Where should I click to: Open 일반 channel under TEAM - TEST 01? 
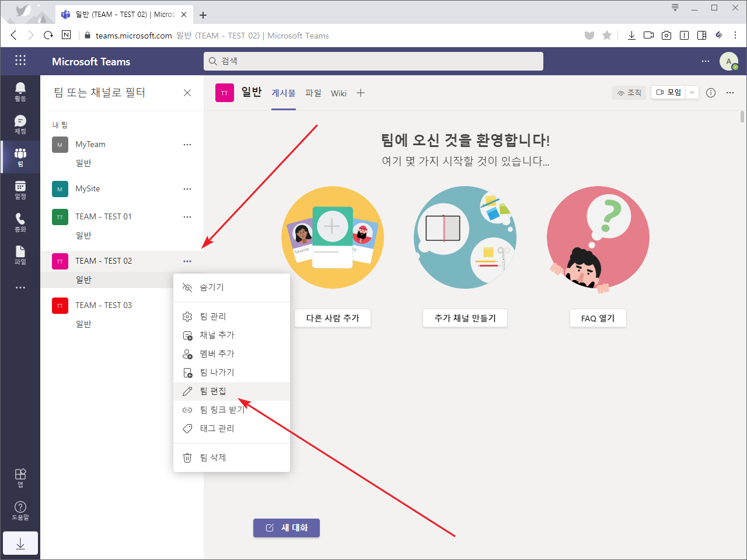coord(83,235)
